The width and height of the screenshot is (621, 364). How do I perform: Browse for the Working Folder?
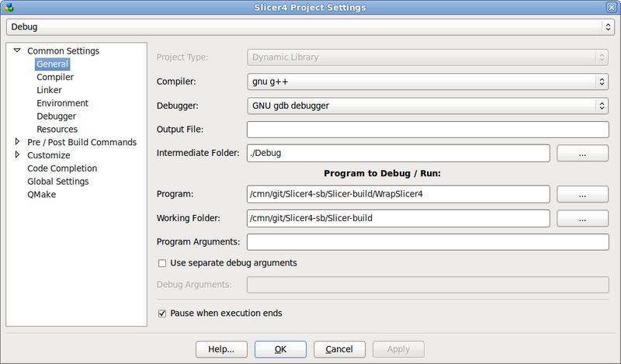(x=582, y=219)
